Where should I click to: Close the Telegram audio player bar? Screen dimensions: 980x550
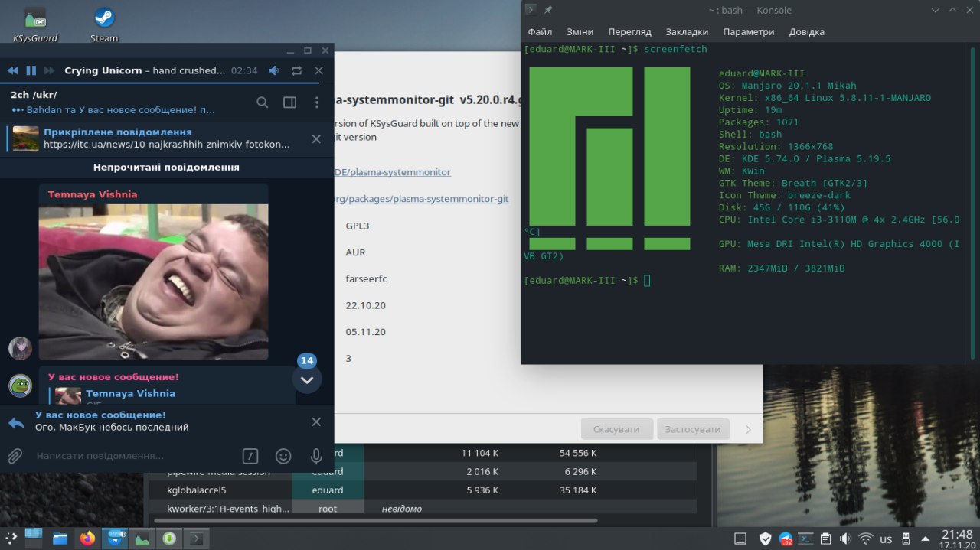pos(318,70)
